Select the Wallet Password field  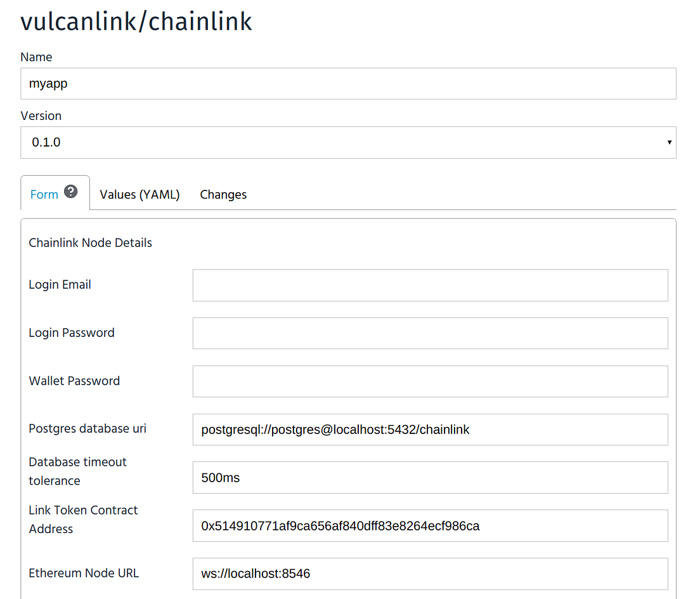[x=430, y=381]
